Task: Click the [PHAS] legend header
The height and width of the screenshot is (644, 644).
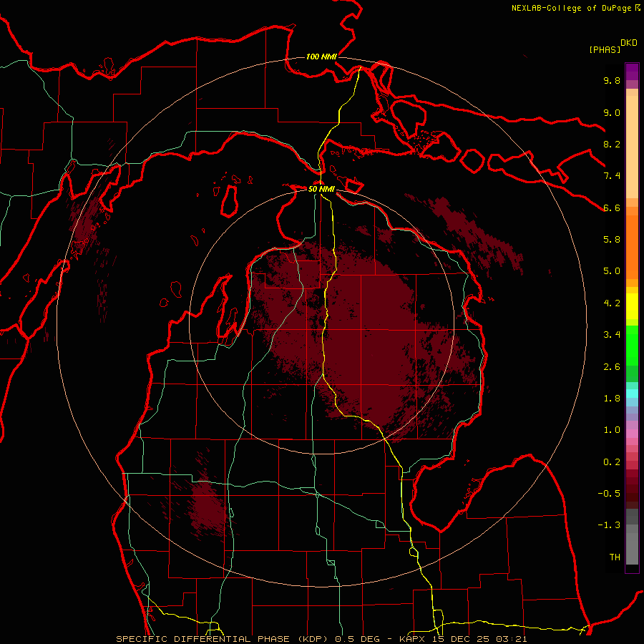Action: [x=605, y=49]
